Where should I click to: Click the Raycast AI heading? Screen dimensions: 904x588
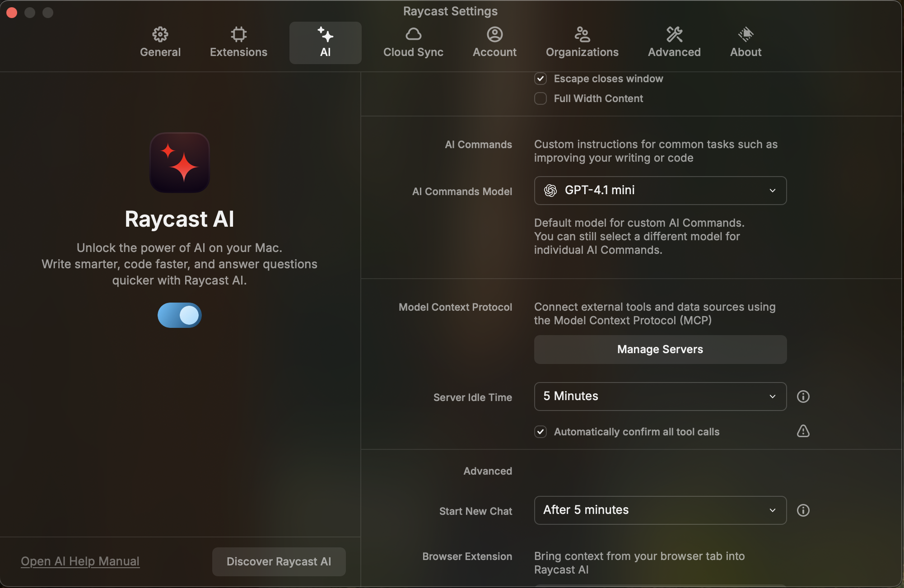(179, 219)
